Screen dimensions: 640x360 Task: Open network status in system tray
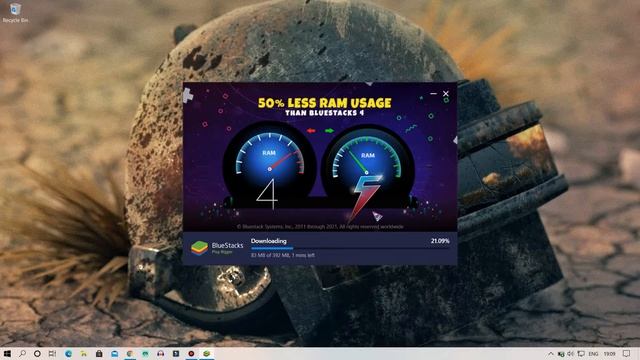click(581, 354)
